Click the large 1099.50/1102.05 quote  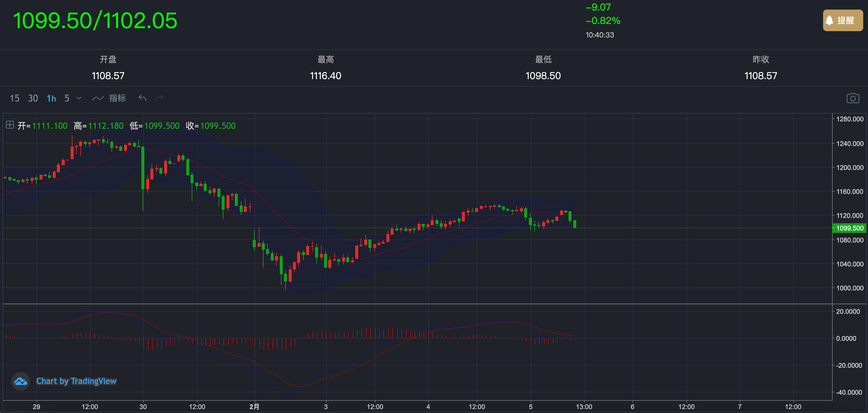95,21
